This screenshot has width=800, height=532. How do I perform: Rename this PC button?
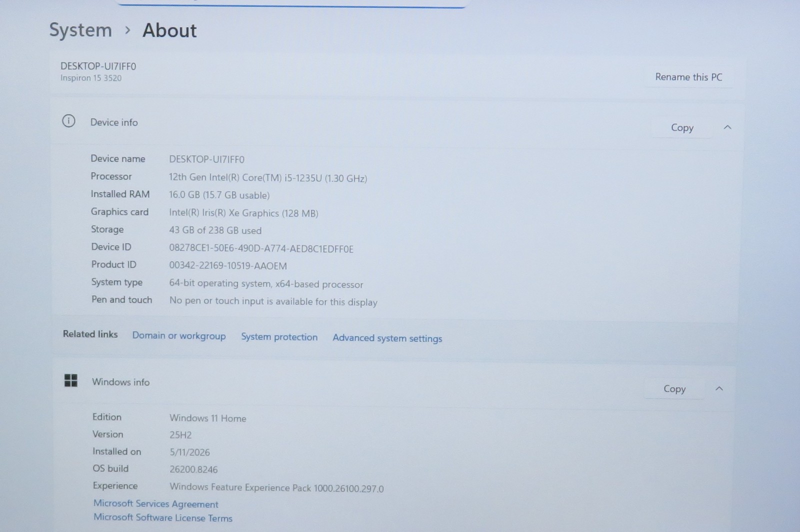coord(688,77)
